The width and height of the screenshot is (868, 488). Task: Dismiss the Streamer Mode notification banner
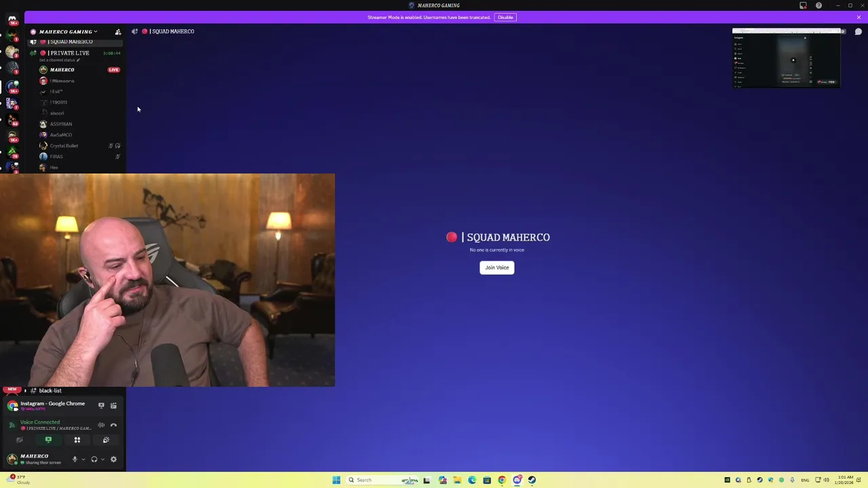click(859, 17)
